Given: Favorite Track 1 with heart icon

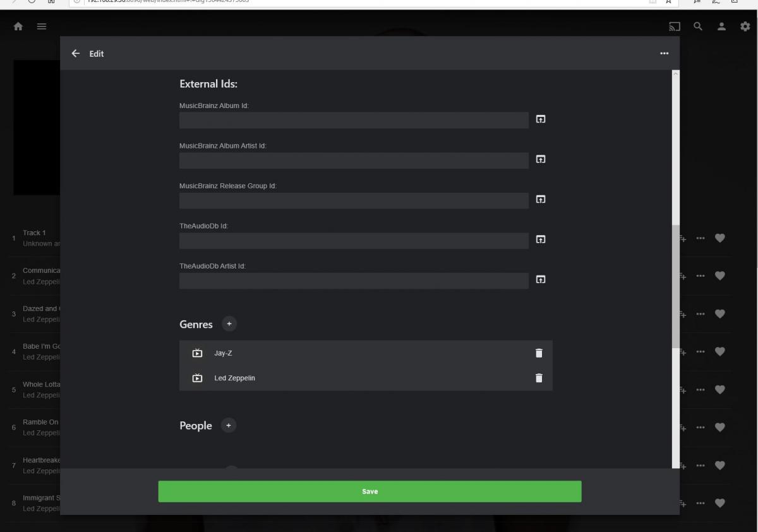Looking at the screenshot, I should click(x=719, y=238).
